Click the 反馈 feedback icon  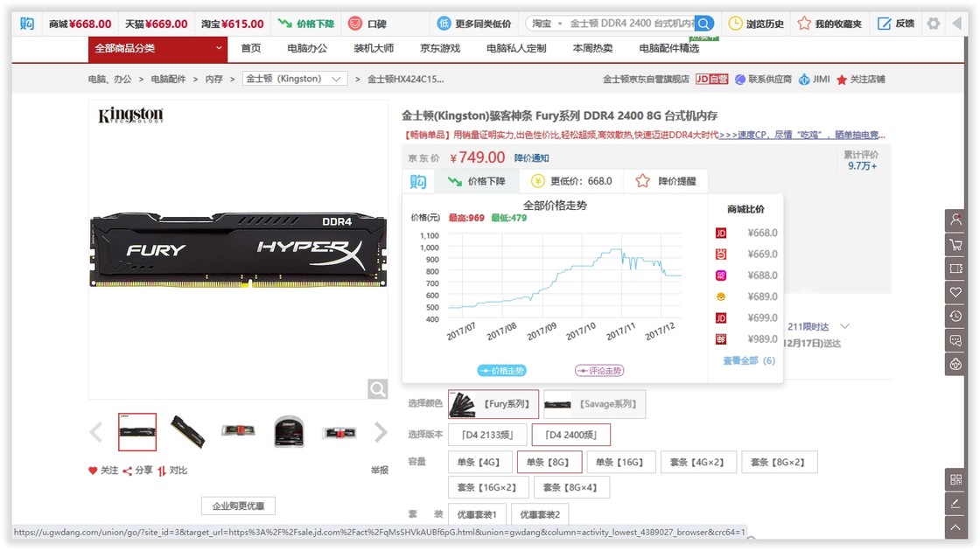[885, 24]
